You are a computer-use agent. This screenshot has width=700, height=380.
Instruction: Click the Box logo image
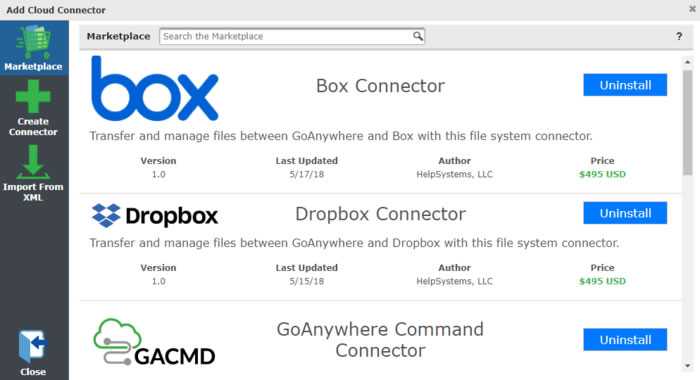click(x=154, y=88)
